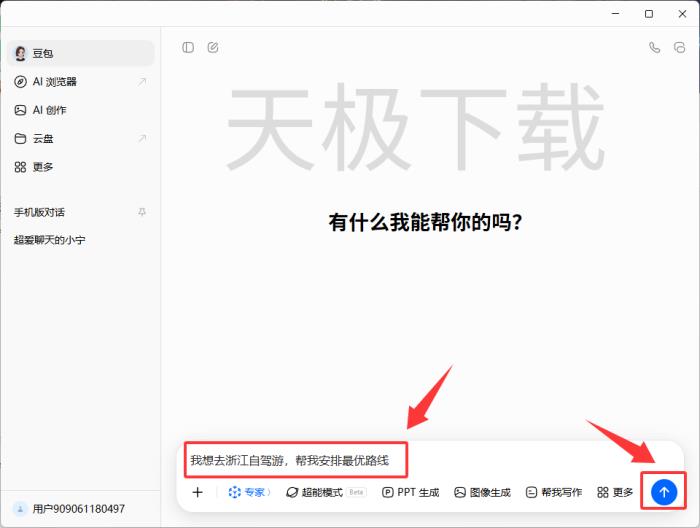The image size is (700, 528).
Task: Open 云盘 cloud drive
Action: point(43,138)
